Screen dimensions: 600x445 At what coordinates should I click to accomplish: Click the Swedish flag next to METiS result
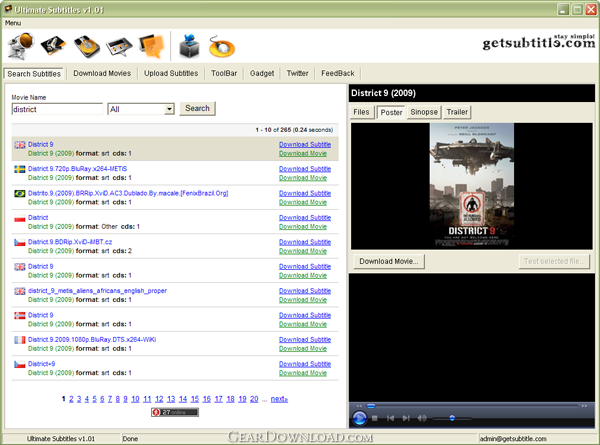pyautogui.click(x=20, y=169)
